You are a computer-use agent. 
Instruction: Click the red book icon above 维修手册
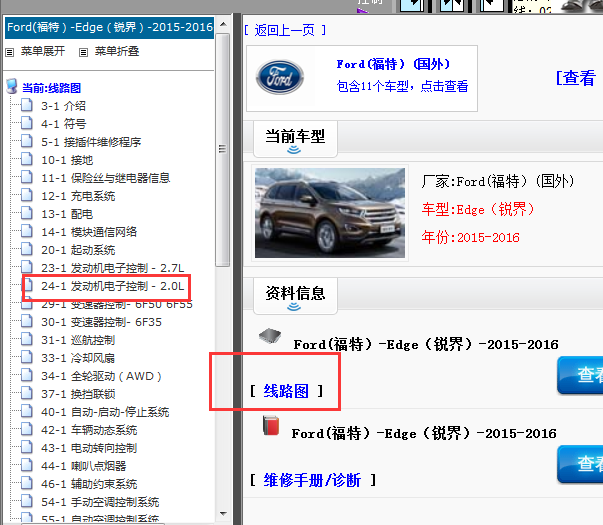point(271,426)
